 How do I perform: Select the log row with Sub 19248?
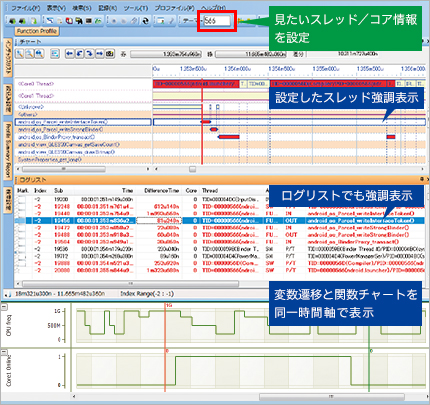click(x=220, y=207)
